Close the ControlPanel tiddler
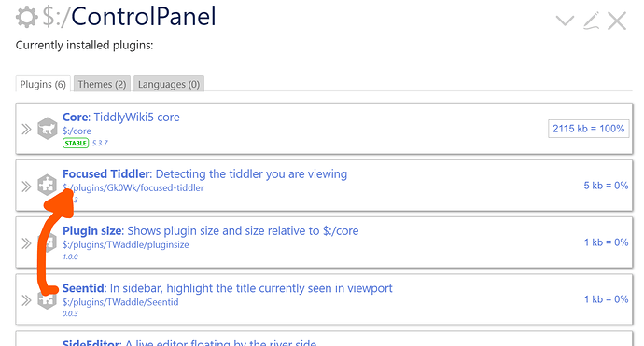The image size is (644, 346). 617,21
